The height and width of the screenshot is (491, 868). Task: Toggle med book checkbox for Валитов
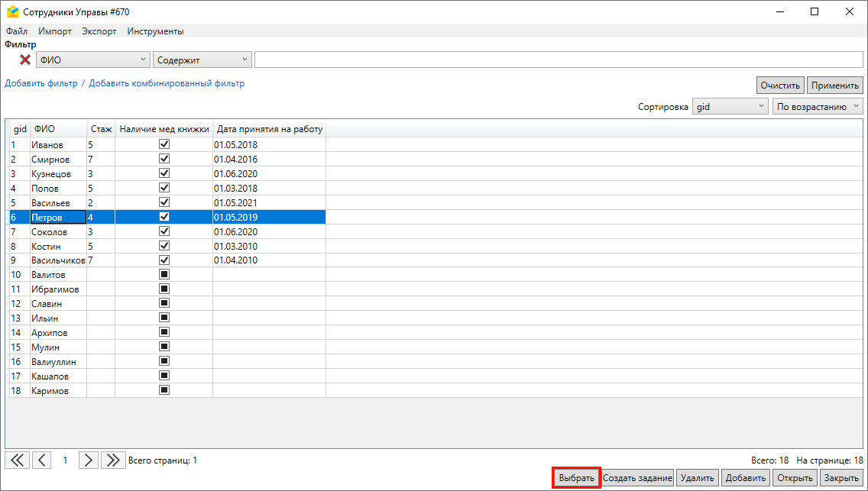click(x=164, y=274)
